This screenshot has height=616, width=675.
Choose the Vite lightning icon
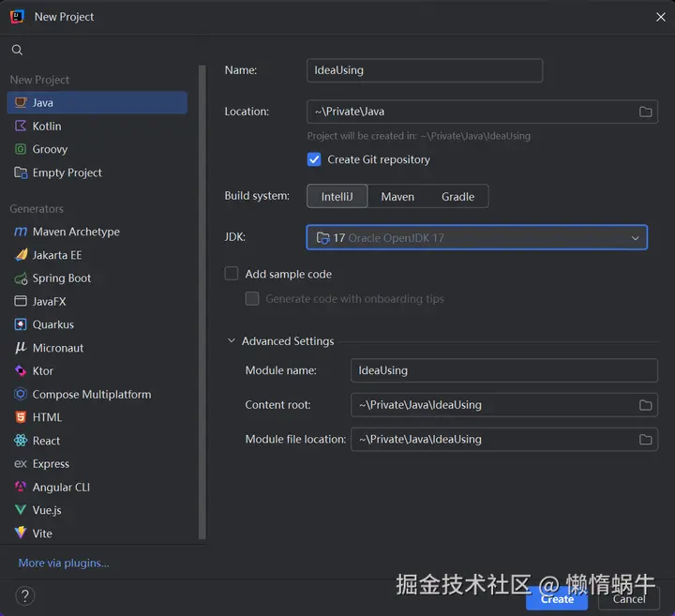(21, 533)
